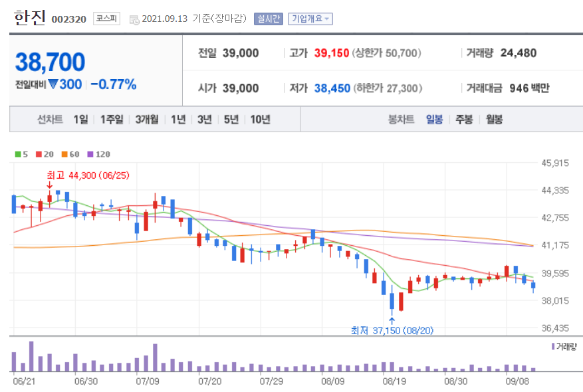
Task: Click the blue down triangle beside 300
Action: pos(53,84)
